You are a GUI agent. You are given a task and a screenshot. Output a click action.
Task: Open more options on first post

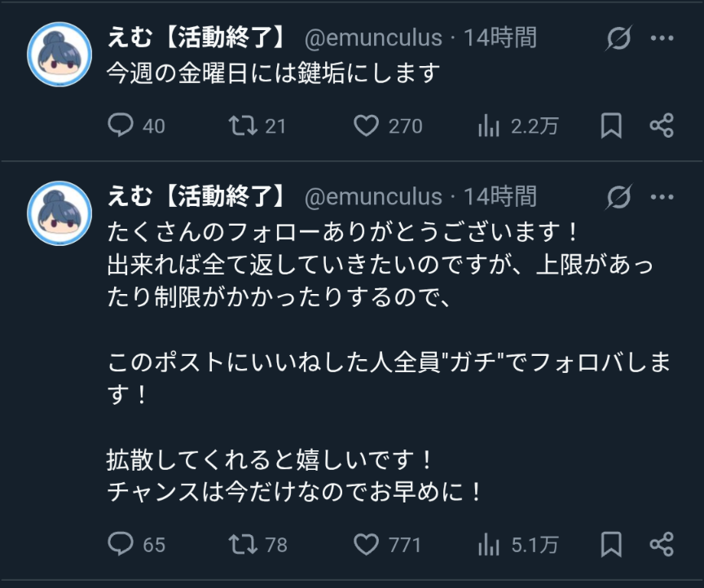click(662, 37)
